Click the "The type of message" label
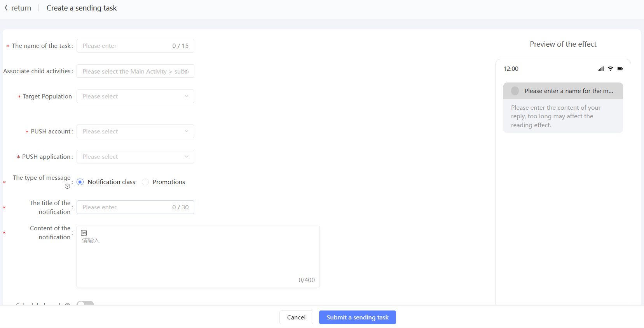644x328 pixels. click(x=42, y=178)
